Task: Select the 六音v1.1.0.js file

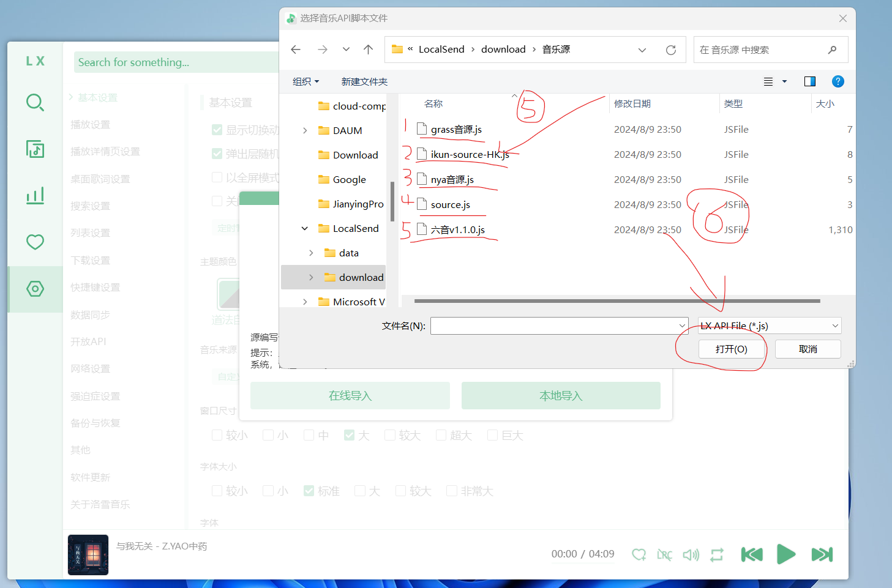Action: pyautogui.click(x=457, y=229)
